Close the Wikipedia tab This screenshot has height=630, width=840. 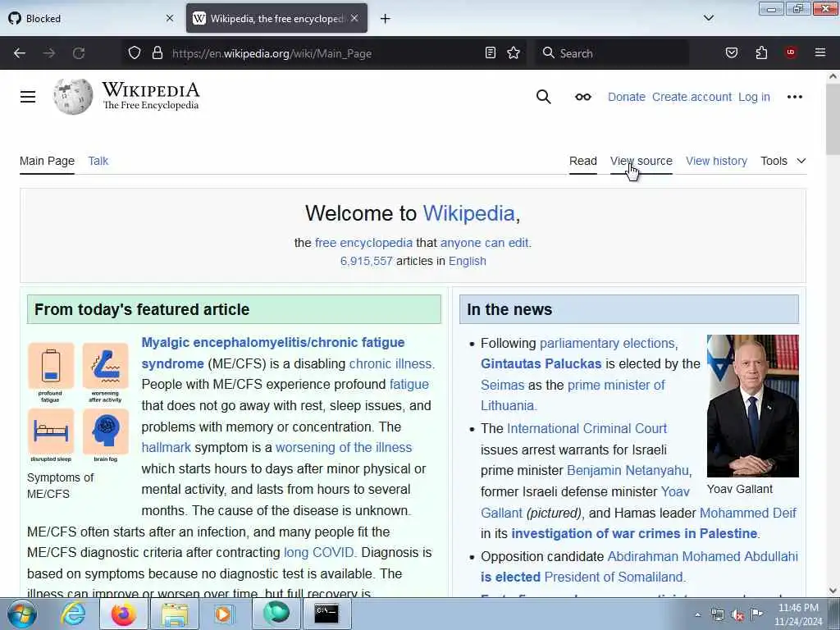click(x=354, y=18)
